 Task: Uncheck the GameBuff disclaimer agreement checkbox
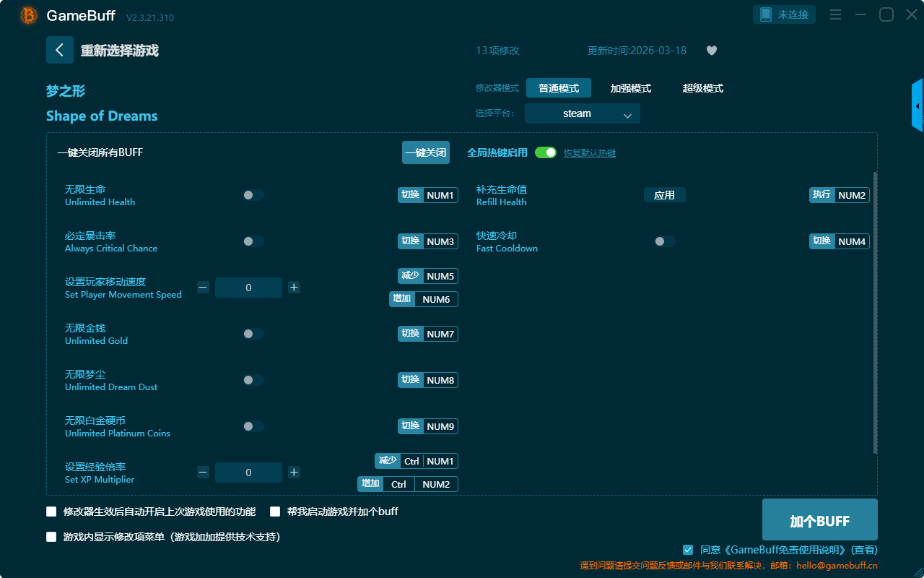pyautogui.click(x=688, y=550)
